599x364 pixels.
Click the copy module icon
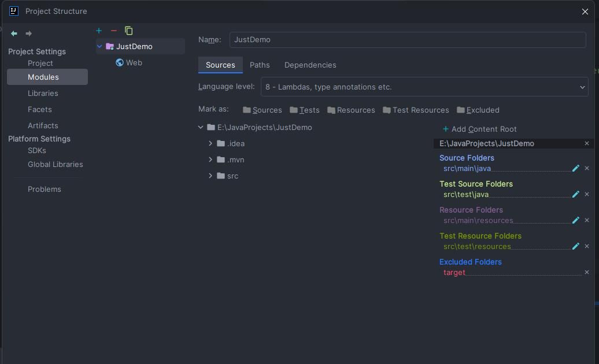pyautogui.click(x=129, y=31)
